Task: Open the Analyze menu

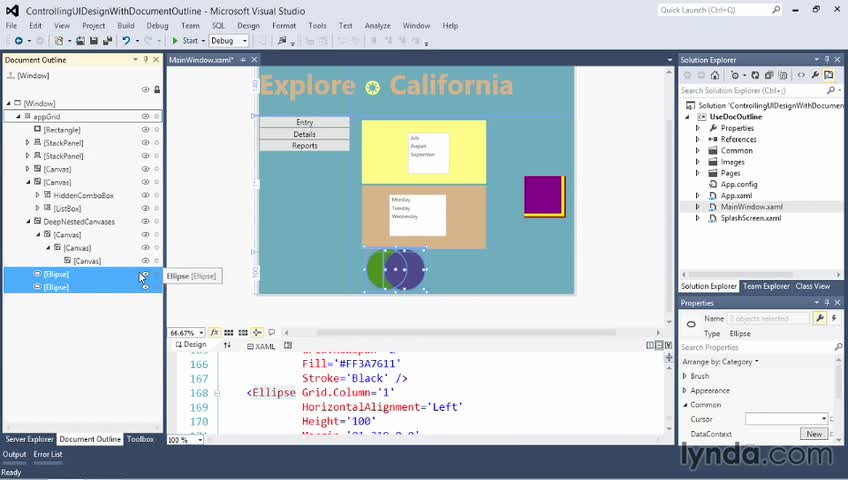Action: [x=377, y=25]
